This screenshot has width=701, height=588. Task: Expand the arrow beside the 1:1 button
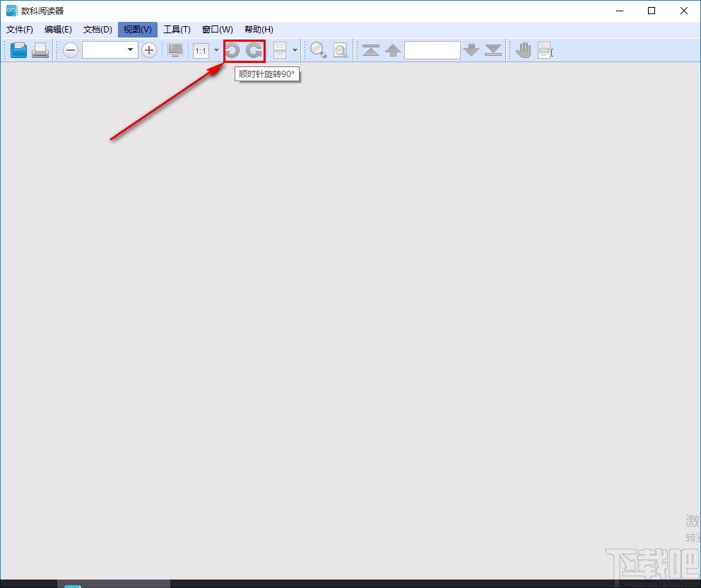[x=216, y=50]
